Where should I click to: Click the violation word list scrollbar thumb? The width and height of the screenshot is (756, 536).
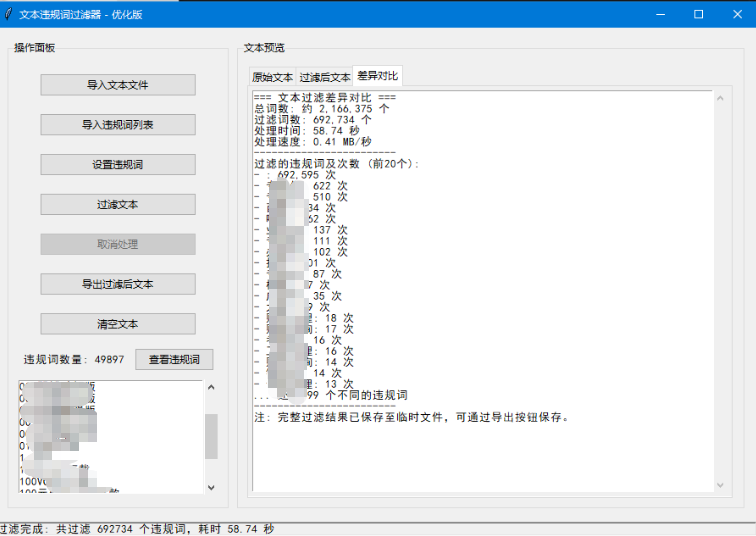pyautogui.click(x=211, y=435)
